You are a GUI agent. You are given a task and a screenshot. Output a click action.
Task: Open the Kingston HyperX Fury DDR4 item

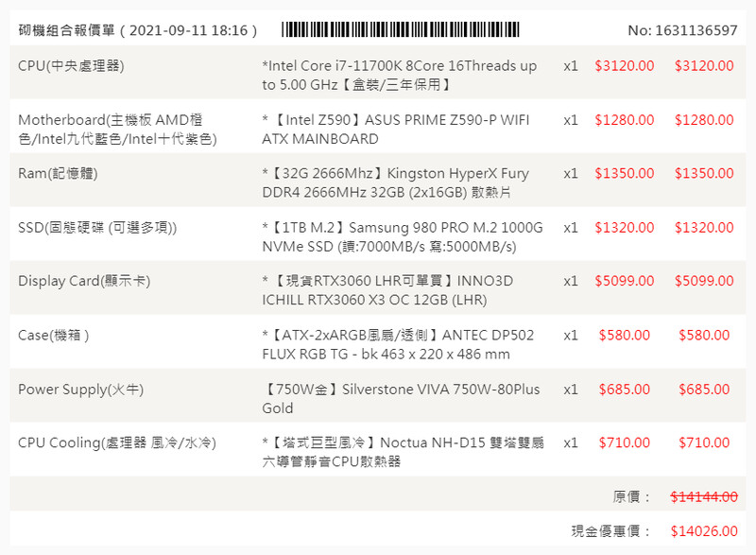coord(397,183)
